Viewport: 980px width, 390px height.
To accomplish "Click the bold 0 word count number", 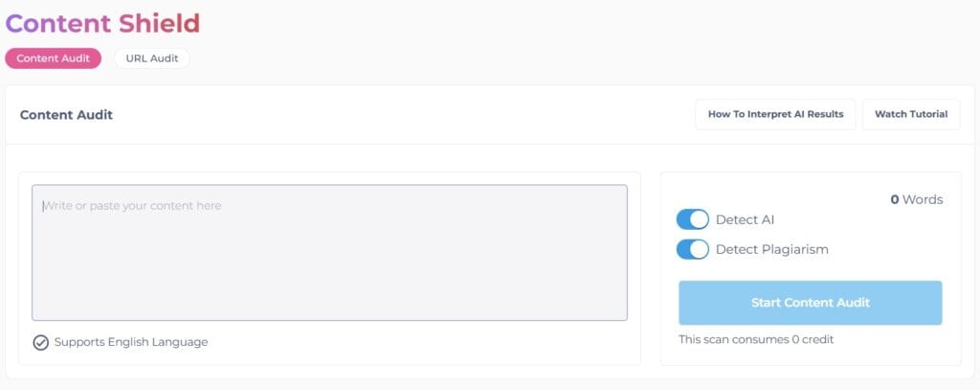I will pos(895,199).
